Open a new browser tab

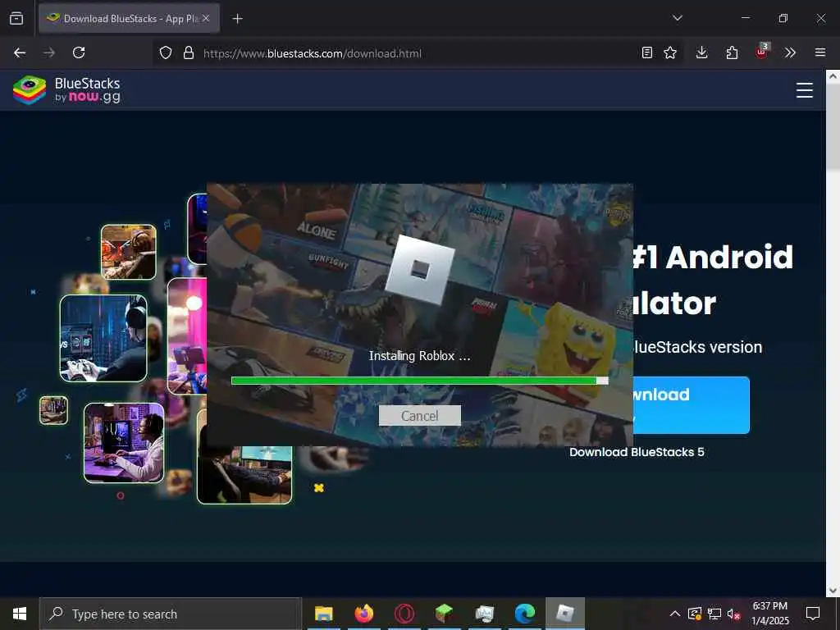[237, 19]
